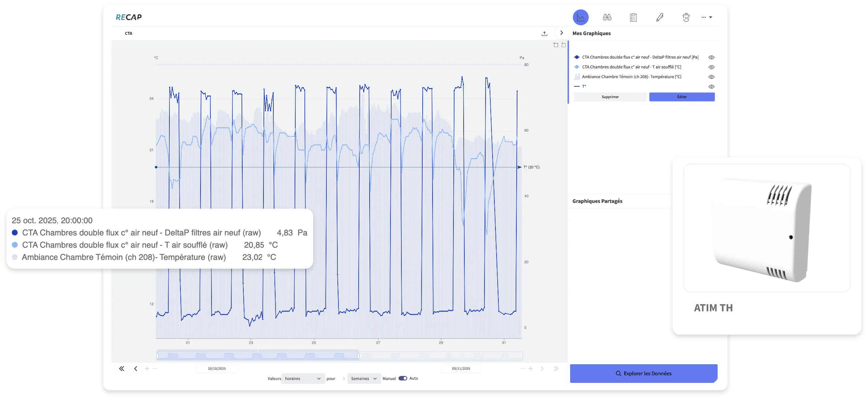Image resolution: width=868 pixels, height=399 pixels.
Task: Click the first square zoom icon at chart corner
Action: click(556, 45)
